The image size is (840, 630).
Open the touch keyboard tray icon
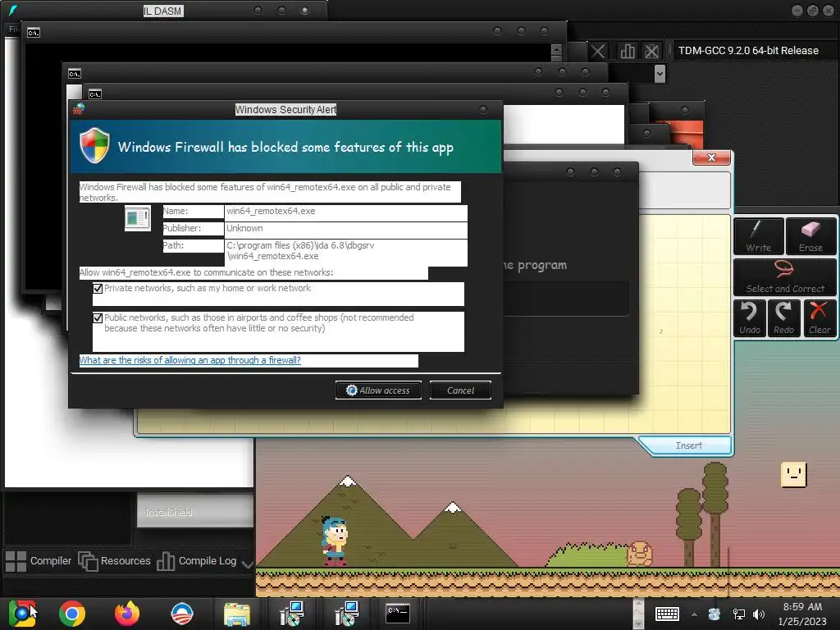point(667,614)
